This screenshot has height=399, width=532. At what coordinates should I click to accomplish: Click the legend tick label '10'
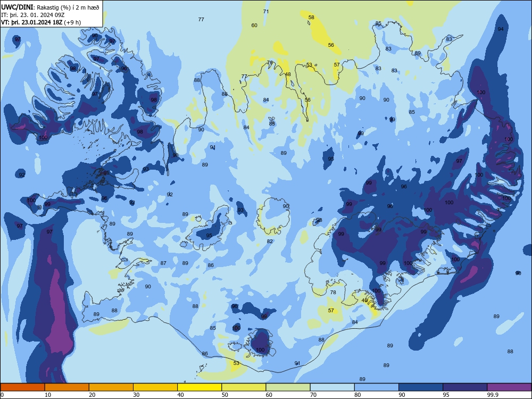point(48,395)
